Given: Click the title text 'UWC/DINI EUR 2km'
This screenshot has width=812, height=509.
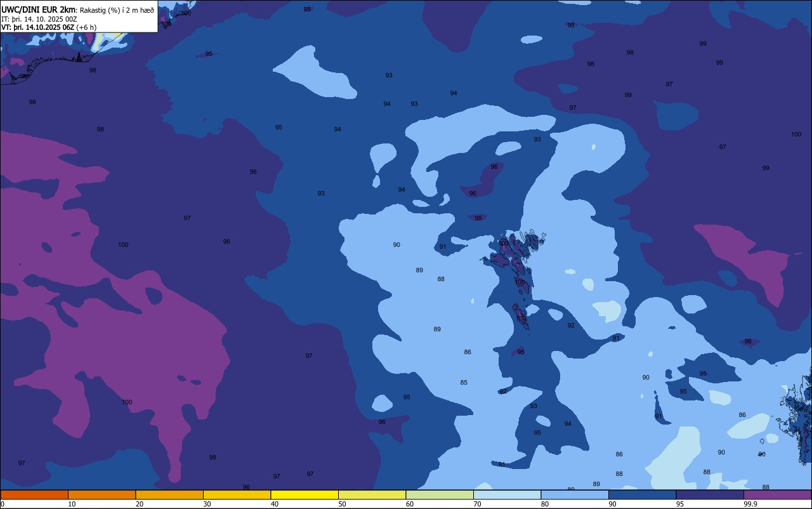Looking at the screenshot, I should click(x=38, y=10).
